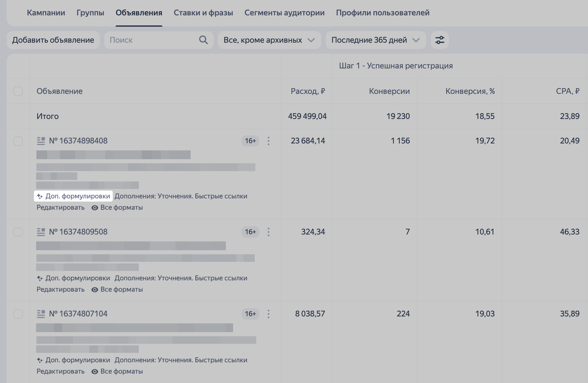The image size is (588, 383).
Task: Tick the select-all checkbox in the table header
Action: pyautogui.click(x=18, y=91)
